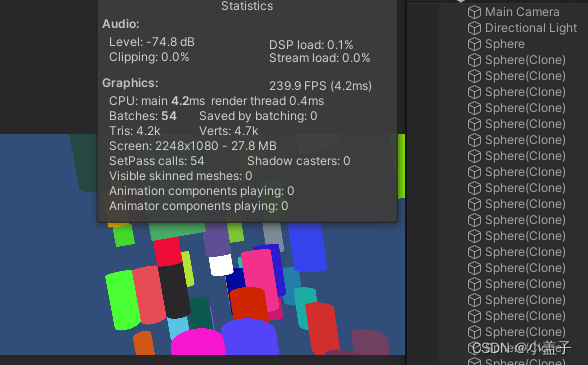
Task: Click the lime green strip beside the game view
Action: click(401, 166)
